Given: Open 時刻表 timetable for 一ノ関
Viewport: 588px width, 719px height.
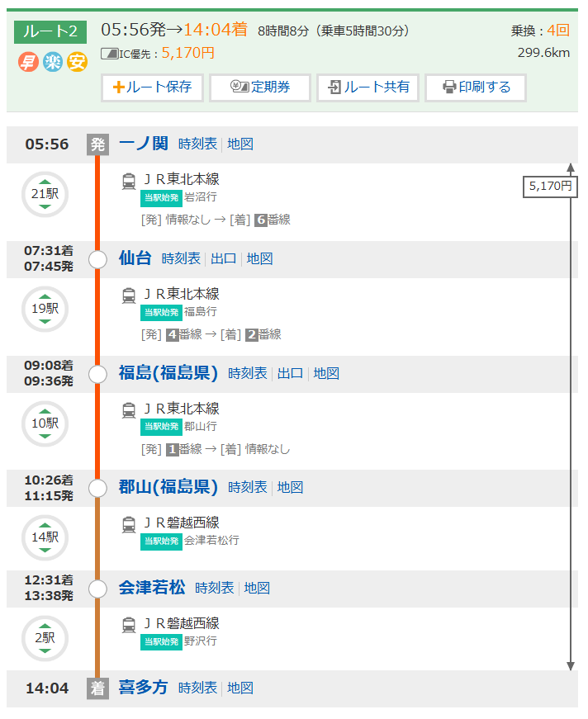Looking at the screenshot, I should 197,144.
